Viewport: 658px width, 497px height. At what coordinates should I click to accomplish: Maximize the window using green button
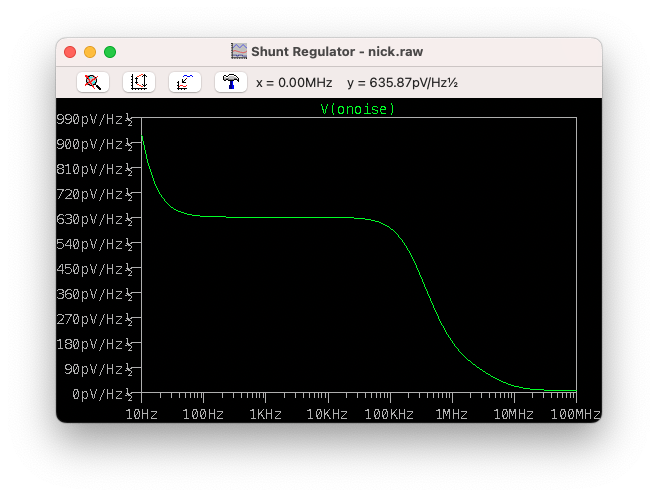[110, 52]
